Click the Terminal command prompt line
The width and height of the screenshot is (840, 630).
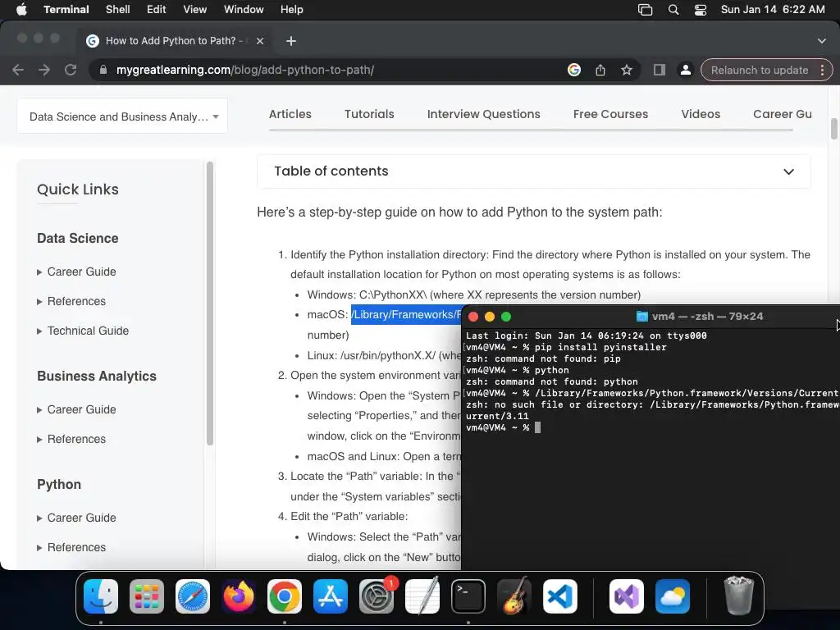(504, 427)
